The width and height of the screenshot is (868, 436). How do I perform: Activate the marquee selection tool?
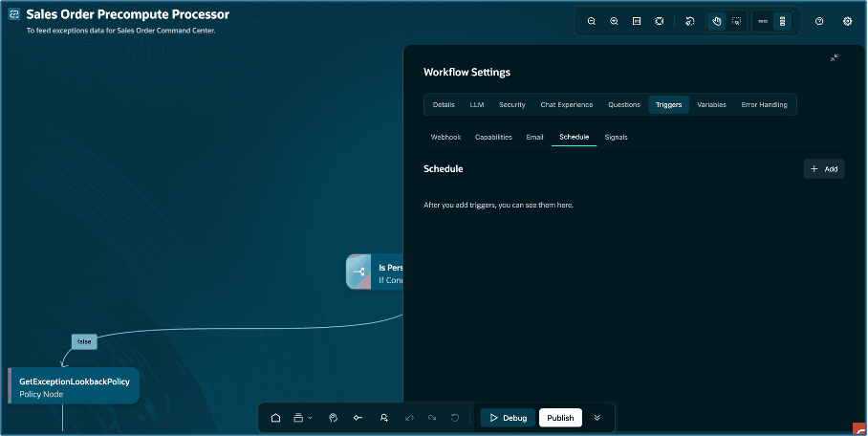coord(736,21)
